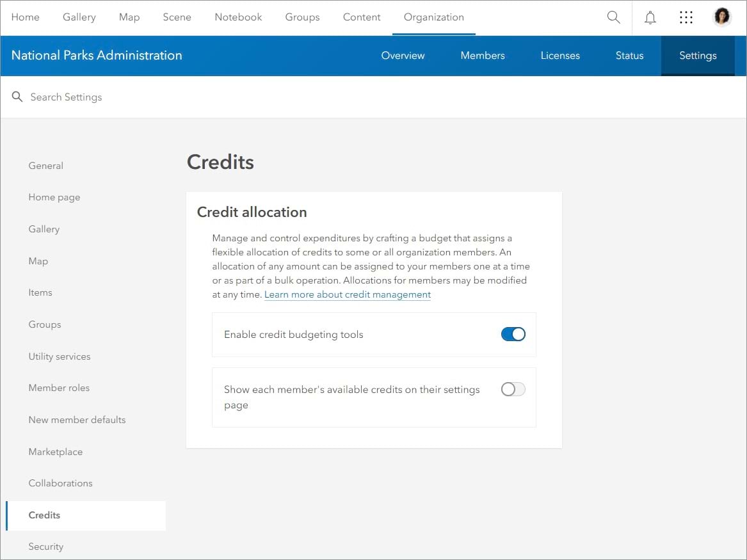The width and height of the screenshot is (747, 560).
Task: Click the user profile avatar picture
Action: pyautogui.click(x=722, y=16)
